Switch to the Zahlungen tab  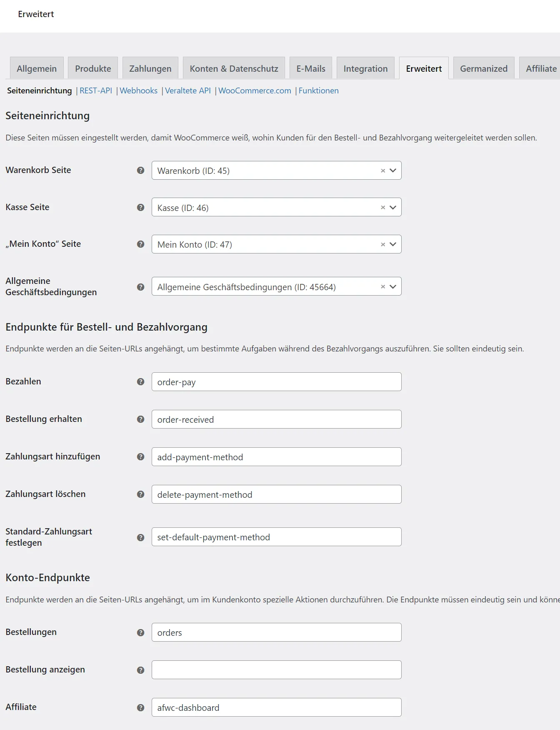(x=150, y=68)
